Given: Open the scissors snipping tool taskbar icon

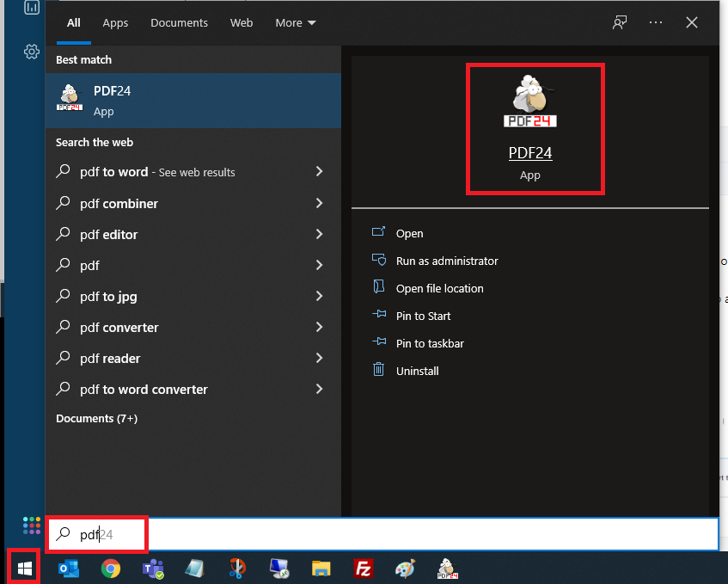Looking at the screenshot, I should [x=237, y=569].
